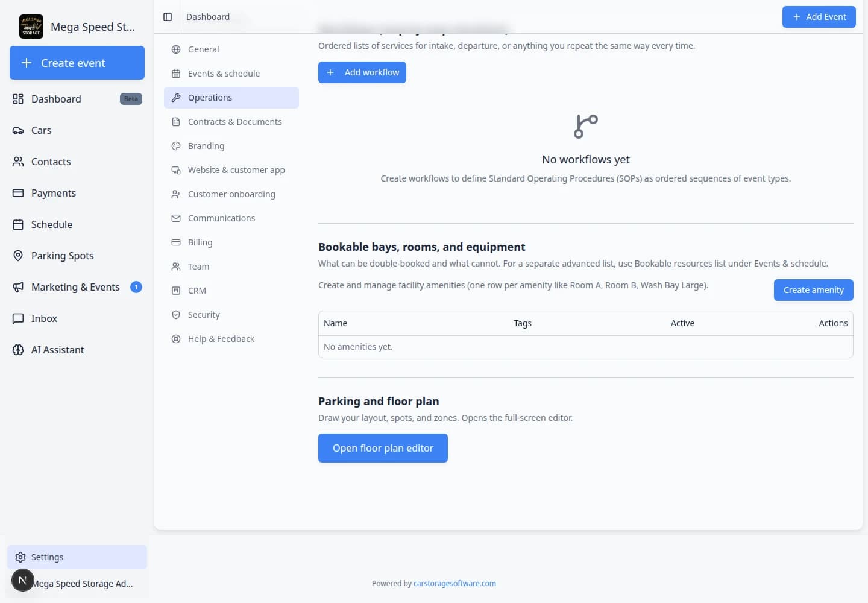Viewport: 868px width, 603px height.
Task: Click the Dashboard breadcrumb text
Action: [208, 17]
